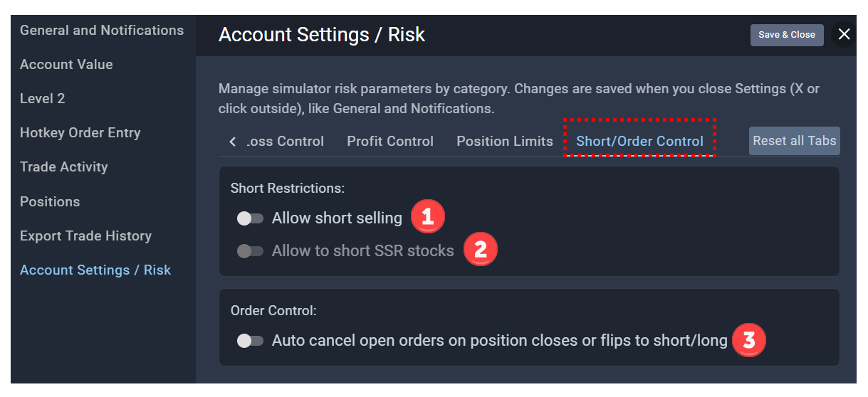
Task: Close settings with the X icon
Action: point(844,34)
